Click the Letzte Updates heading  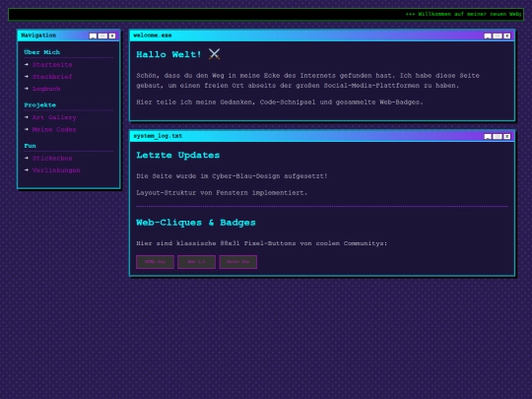(178, 155)
